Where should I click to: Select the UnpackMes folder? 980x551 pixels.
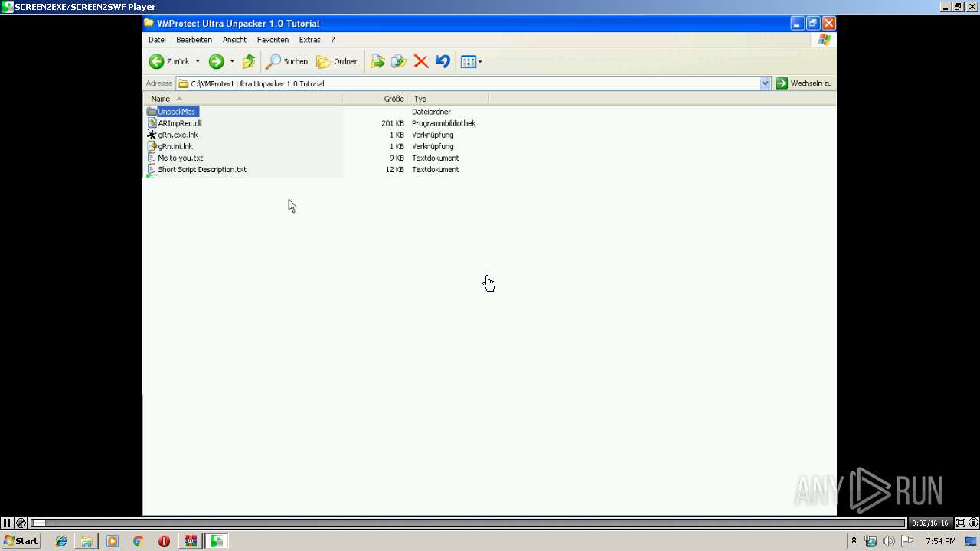pos(177,112)
